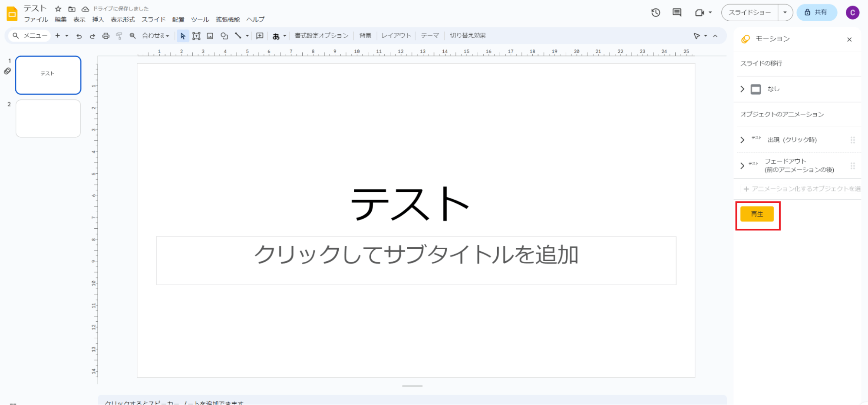The image size is (868, 405).
Task: Open the 挿入 menu
Action: tap(98, 20)
